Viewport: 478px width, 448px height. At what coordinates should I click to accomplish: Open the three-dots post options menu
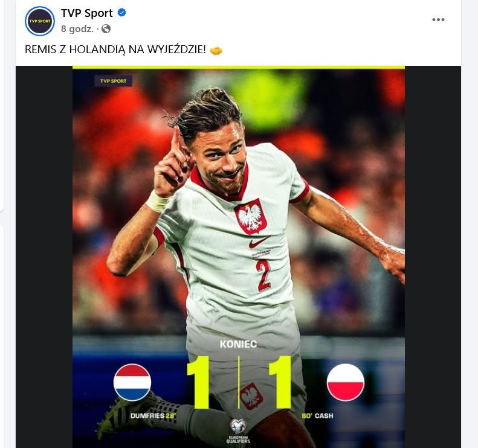click(438, 20)
